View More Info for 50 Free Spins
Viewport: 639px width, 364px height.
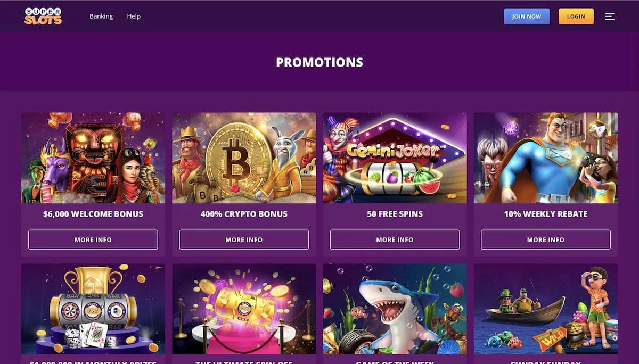(395, 239)
